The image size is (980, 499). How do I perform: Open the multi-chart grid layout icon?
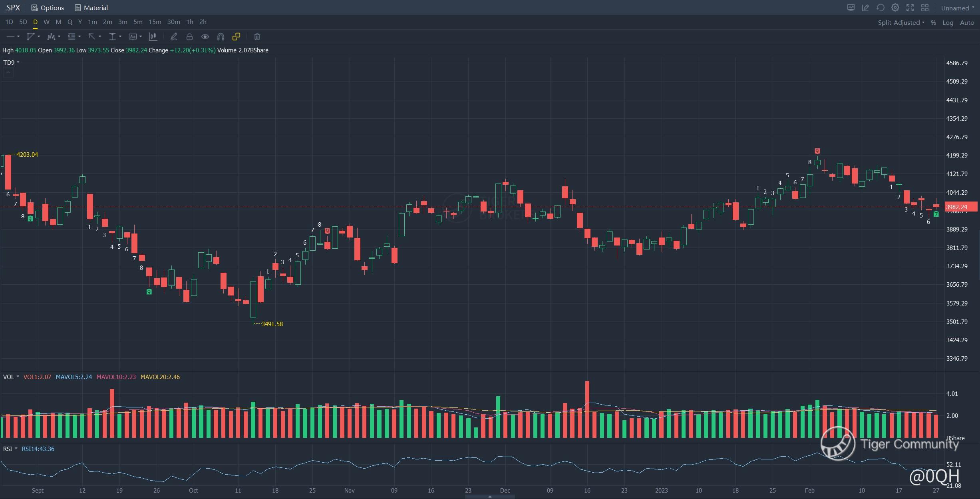click(925, 8)
